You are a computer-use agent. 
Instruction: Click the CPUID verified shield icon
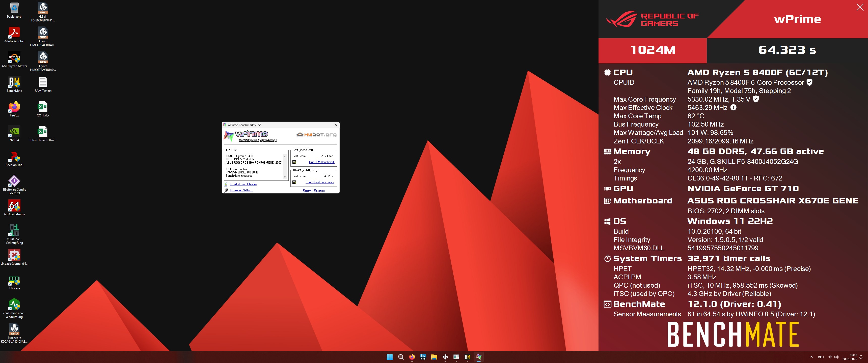(x=809, y=82)
